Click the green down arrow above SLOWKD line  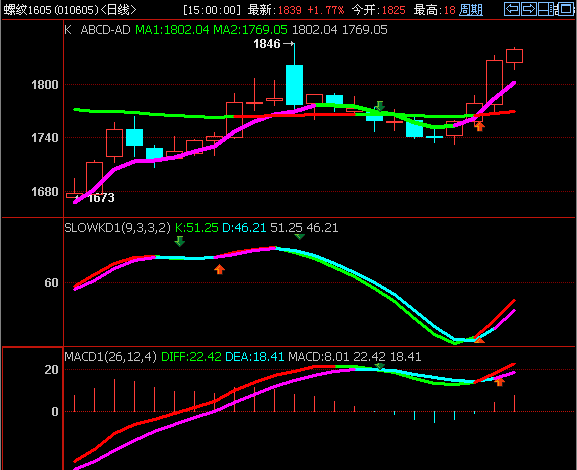pos(179,241)
